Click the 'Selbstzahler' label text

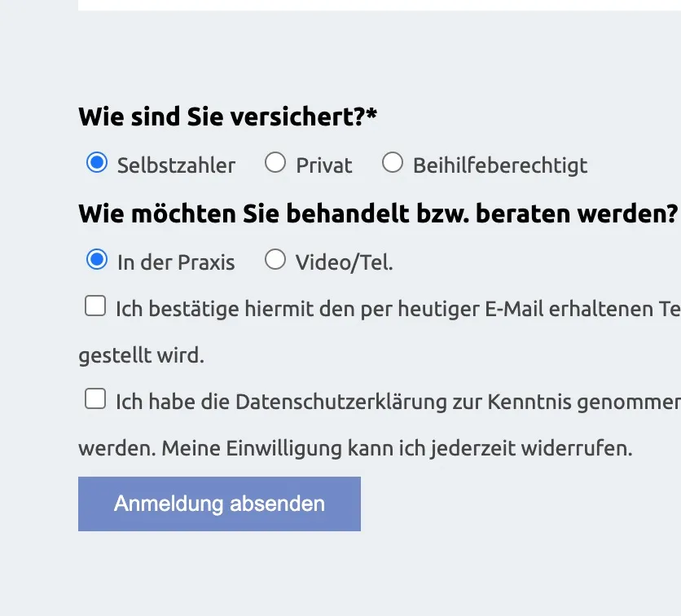pos(176,165)
